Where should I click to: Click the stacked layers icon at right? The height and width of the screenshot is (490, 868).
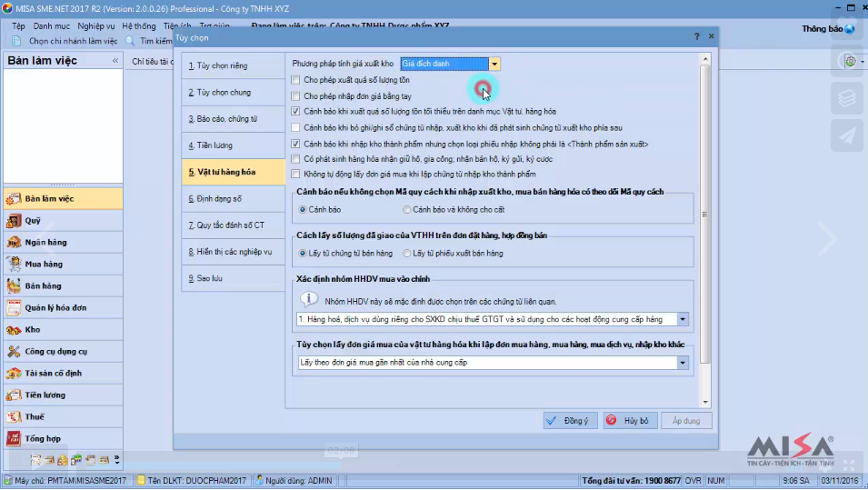847,98
